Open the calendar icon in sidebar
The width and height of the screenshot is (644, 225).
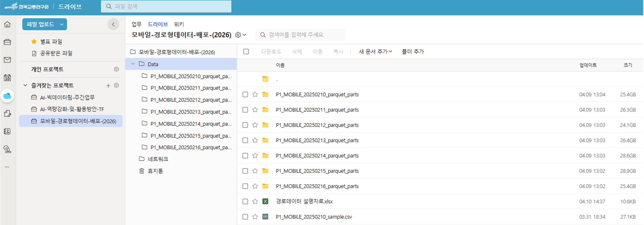[7, 78]
